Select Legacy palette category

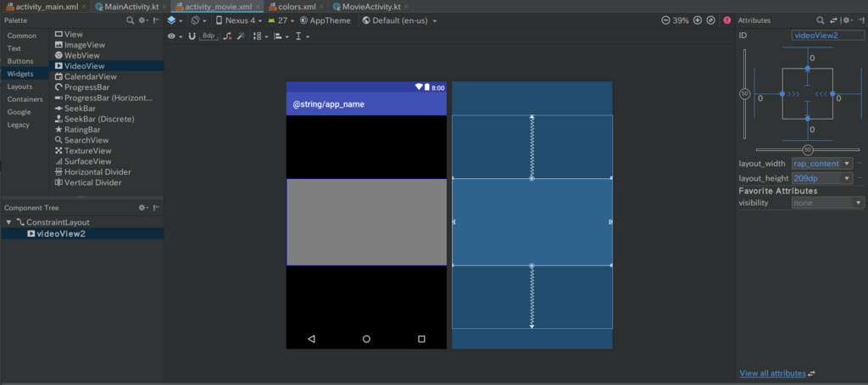click(x=19, y=125)
